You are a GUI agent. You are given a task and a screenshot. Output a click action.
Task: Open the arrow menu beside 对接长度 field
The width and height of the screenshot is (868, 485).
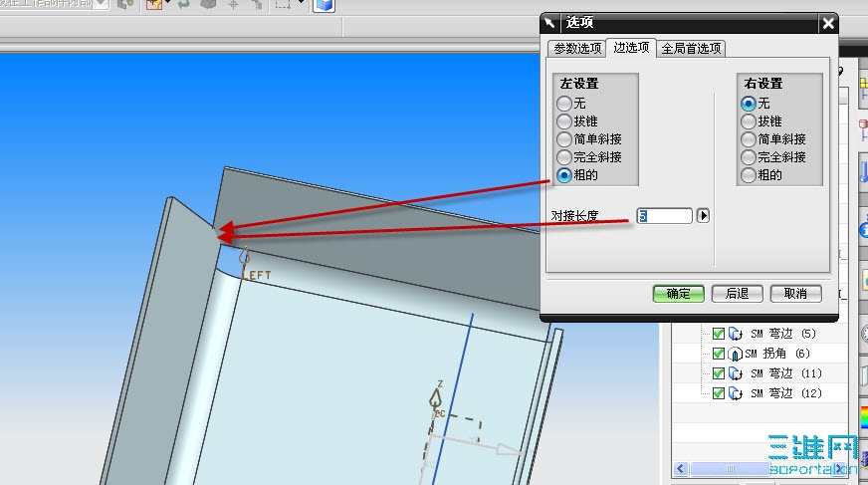pyautogui.click(x=703, y=215)
